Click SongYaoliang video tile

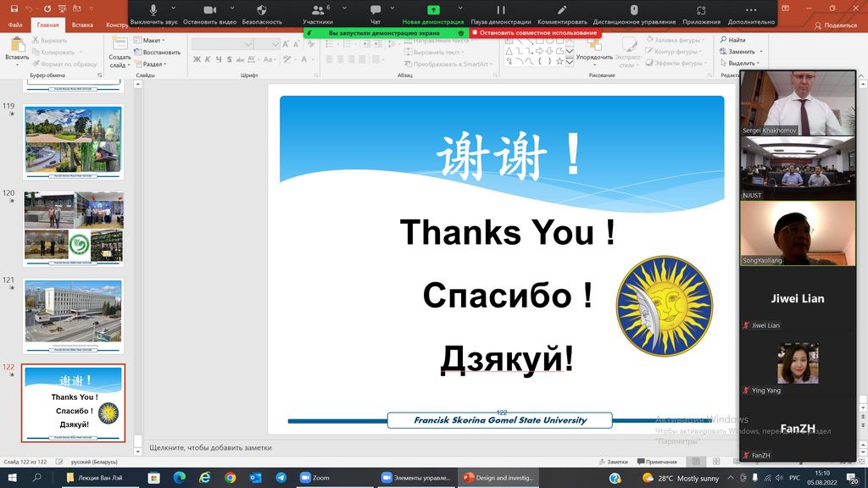click(798, 233)
